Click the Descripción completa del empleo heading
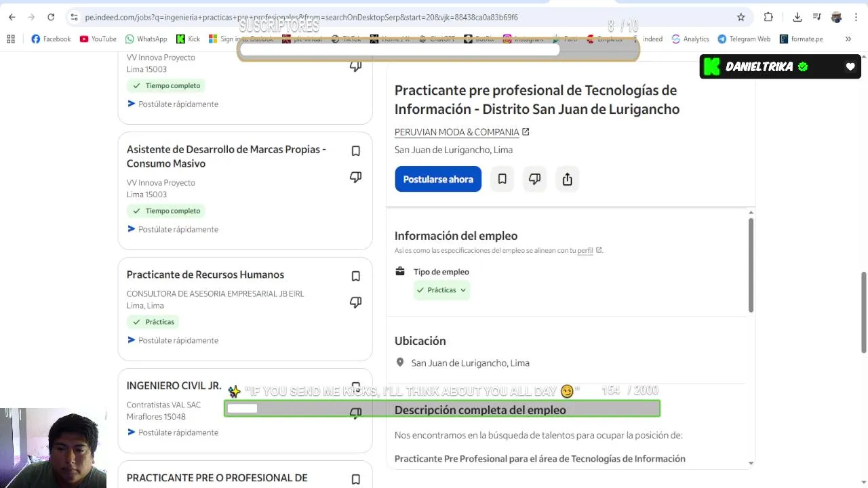868x488 pixels. (480, 410)
